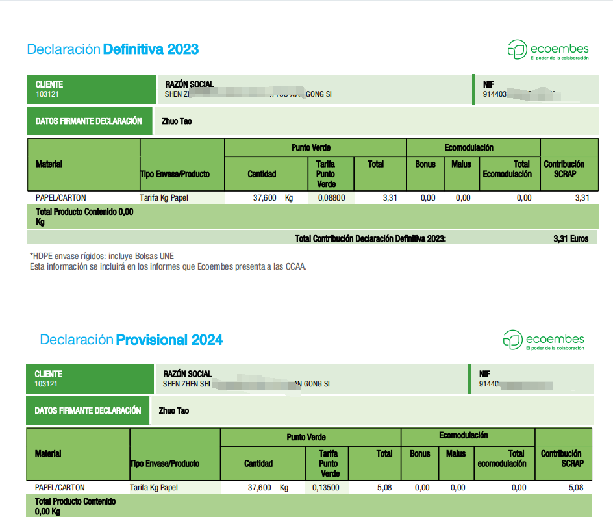Click tariff value 0,13500
The image size is (614, 518).
coord(326,487)
